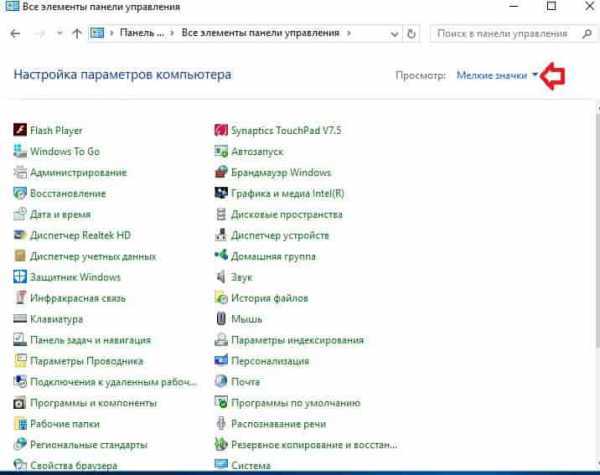Click the Инфракрасная связь icon
Viewport: 600px width, 475px height.
click(20, 298)
